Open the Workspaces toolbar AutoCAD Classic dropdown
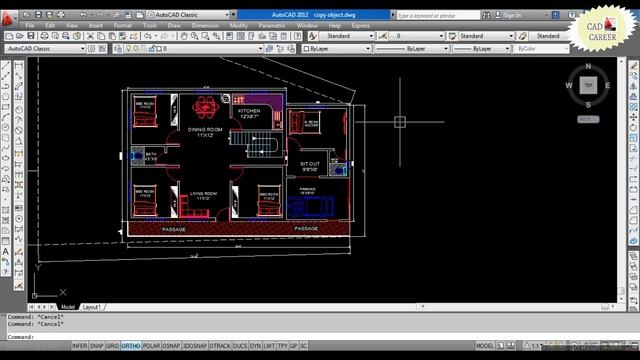640x360 pixels. point(45,49)
